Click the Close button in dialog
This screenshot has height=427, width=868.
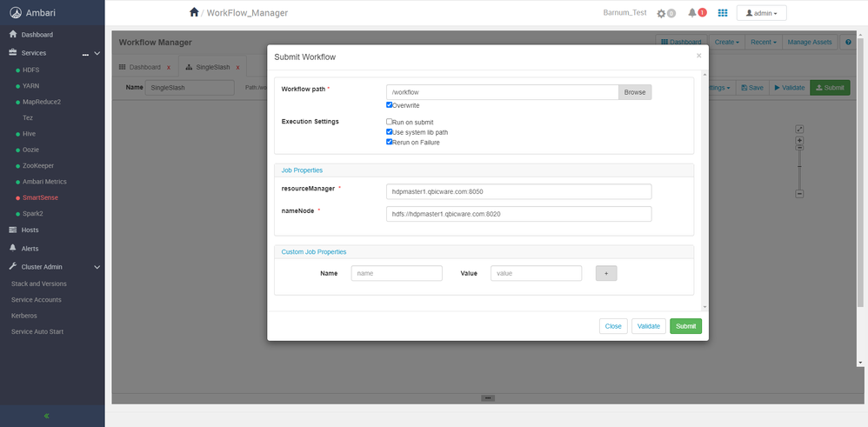613,326
